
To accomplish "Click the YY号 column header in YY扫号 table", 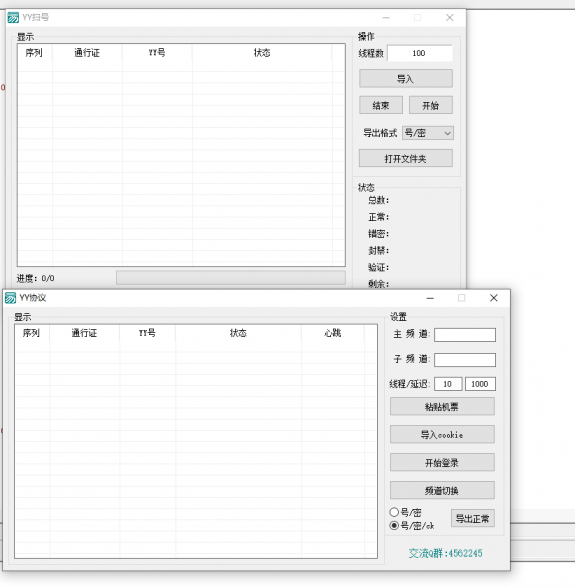I will pos(157,53).
